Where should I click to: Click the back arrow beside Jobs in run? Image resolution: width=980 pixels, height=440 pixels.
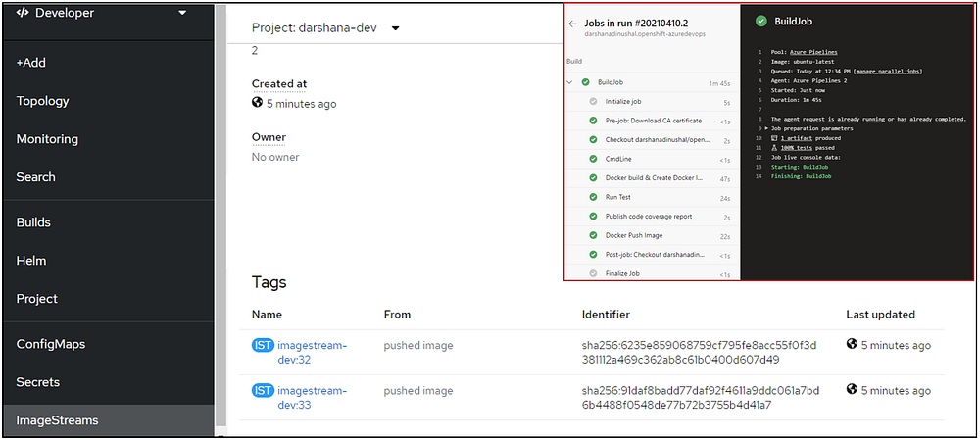click(572, 24)
